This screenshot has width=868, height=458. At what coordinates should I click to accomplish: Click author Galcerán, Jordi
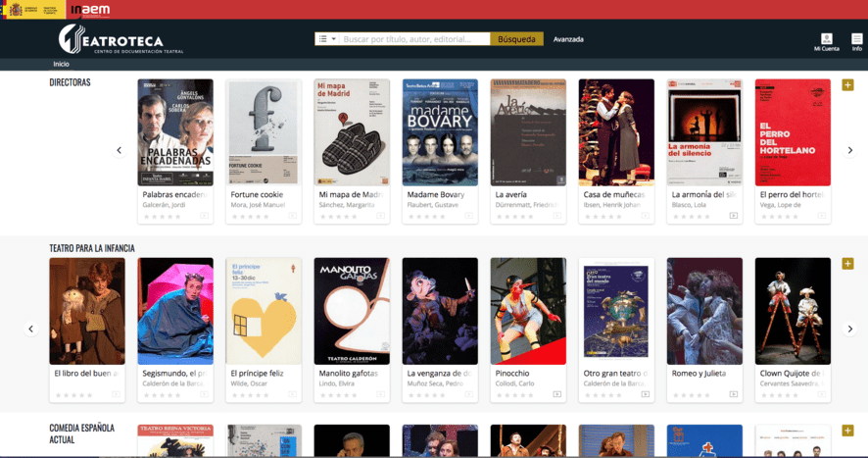164,205
